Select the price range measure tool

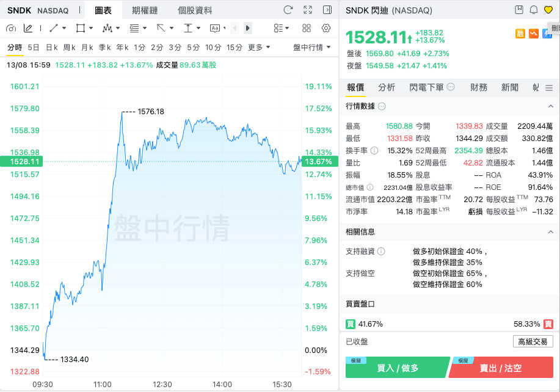[188, 28]
